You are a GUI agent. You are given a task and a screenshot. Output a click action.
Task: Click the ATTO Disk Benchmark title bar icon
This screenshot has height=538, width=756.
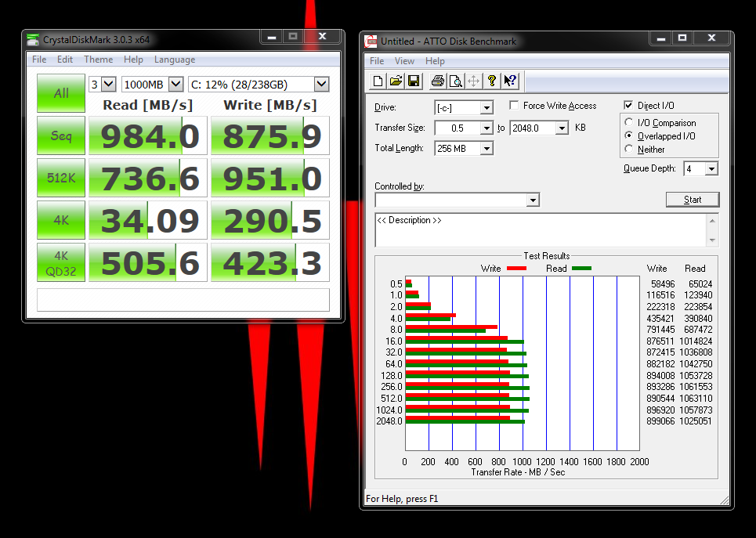click(371, 42)
